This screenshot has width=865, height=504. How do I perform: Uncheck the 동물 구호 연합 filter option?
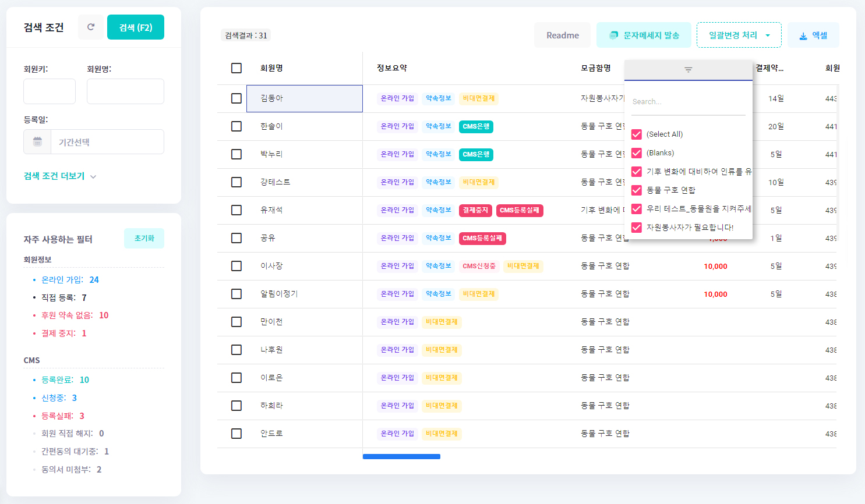637,190
